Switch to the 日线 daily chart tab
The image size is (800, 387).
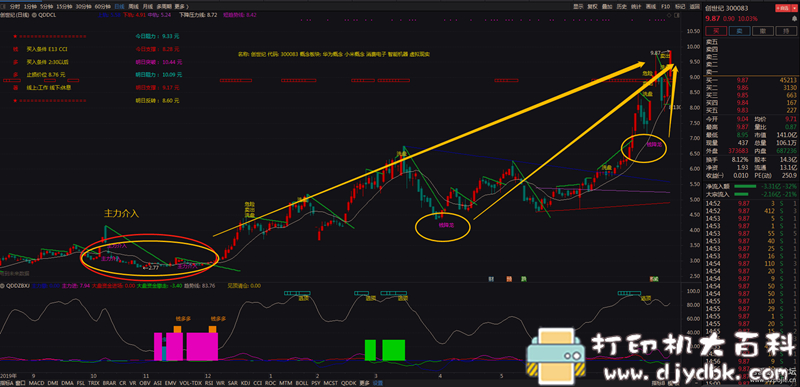119,7
